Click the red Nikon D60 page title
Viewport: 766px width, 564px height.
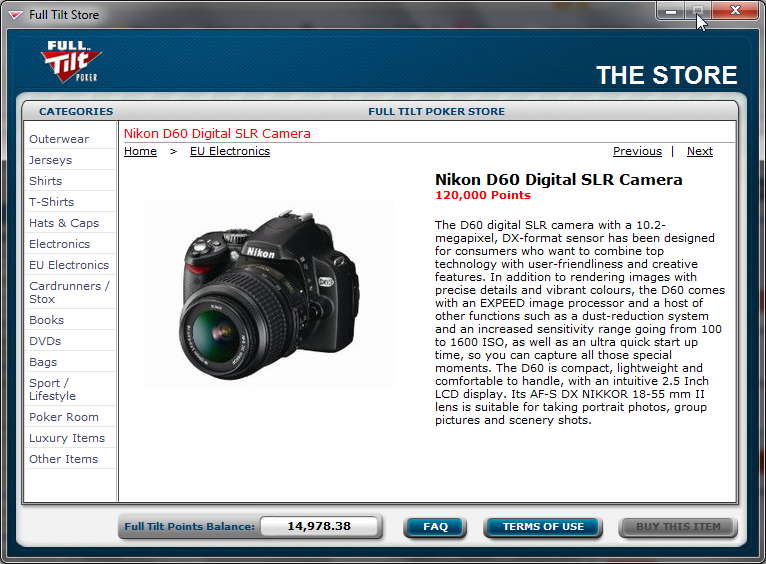click(217, 134)
